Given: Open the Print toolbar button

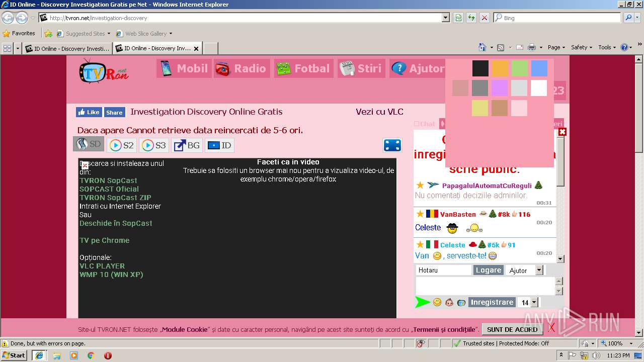Looking at the screenshot, I should (532, 47).
